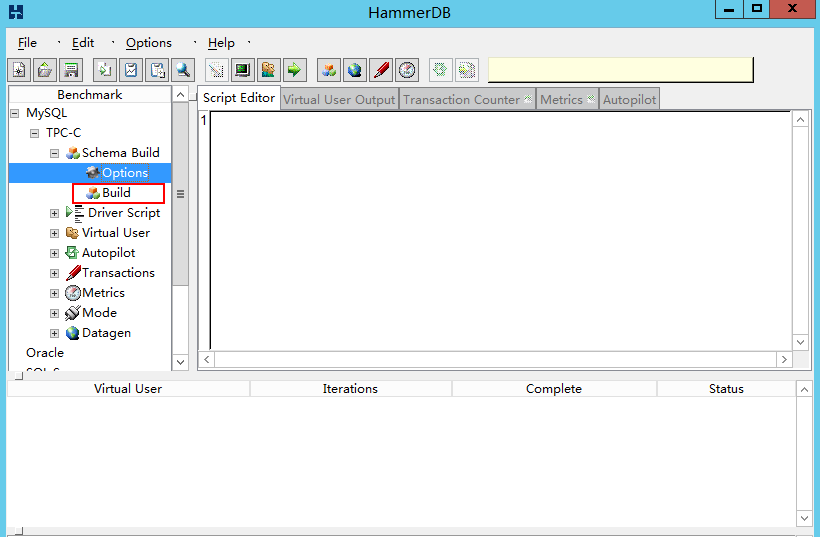Image resolution: width=820 pixels, height=537 pixels.
Task: Click the magnifying glass toolbar icon
Action: pos(182,70)
